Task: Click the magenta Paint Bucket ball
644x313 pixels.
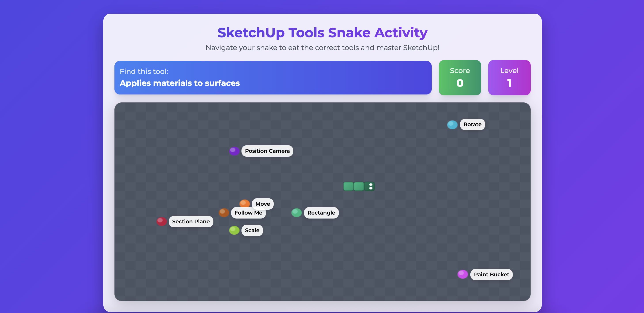Action: pos(462,274)
